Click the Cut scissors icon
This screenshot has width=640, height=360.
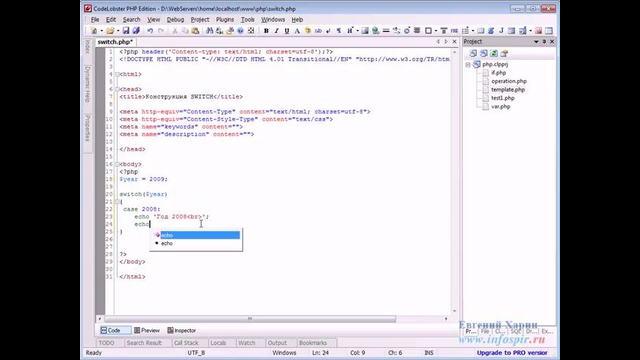click(x=175, y=31)
